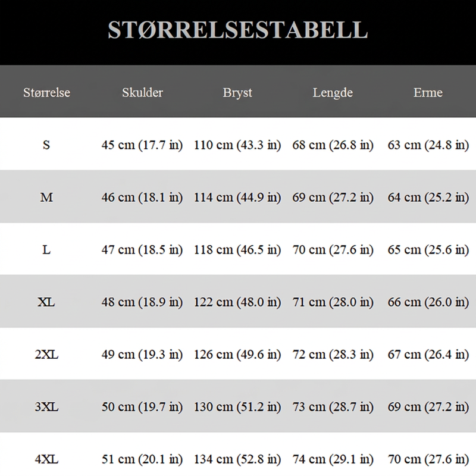
Task: Click the 4XL size label
Action: (46, 459)
